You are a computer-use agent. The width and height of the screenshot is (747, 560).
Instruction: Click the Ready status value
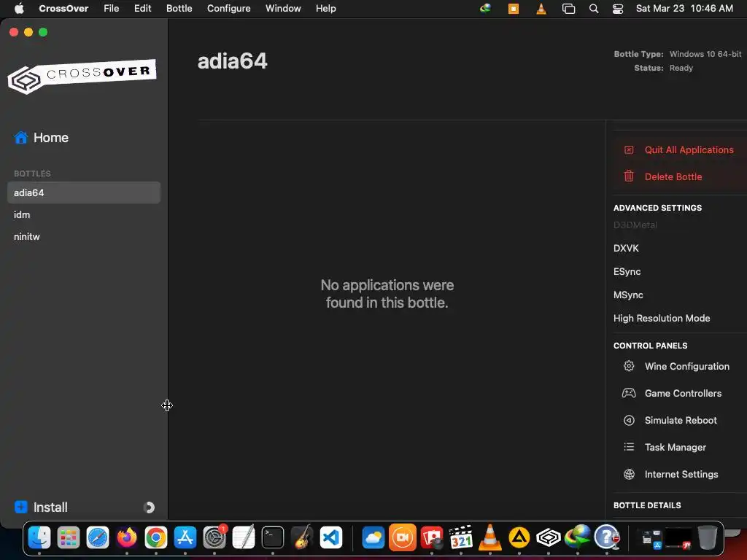pyautogui.click(x=681, y=68)
